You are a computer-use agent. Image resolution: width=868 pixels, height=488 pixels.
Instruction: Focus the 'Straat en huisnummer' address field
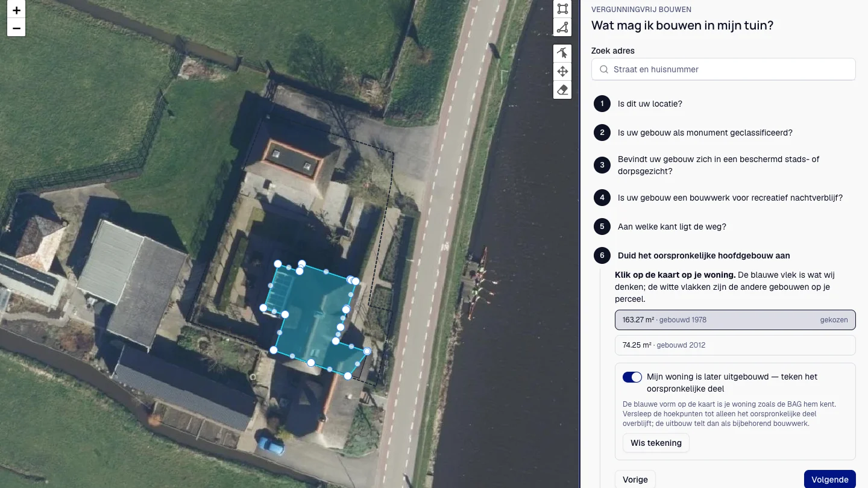pos(723,69)
